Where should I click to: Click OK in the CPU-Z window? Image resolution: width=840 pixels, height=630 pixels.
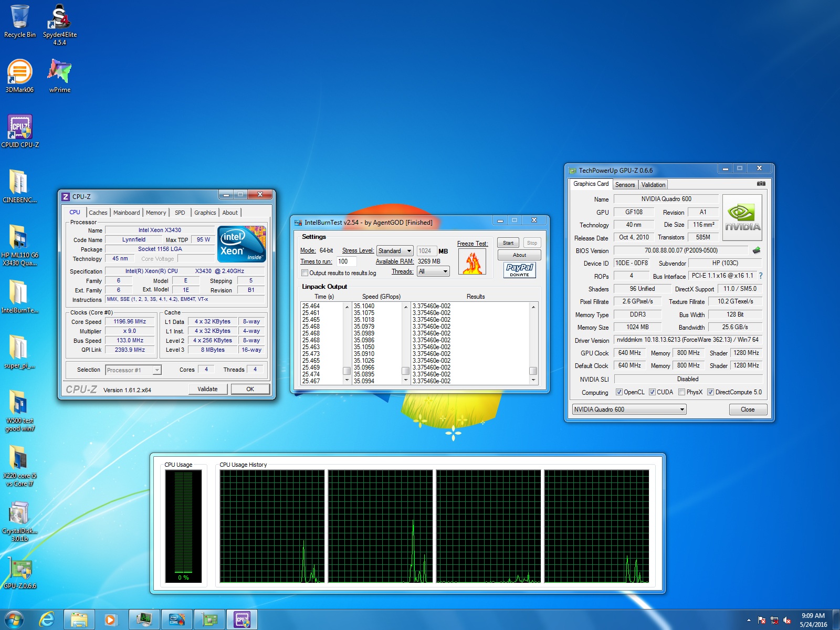pyautogui.click(x=250, y=389)
